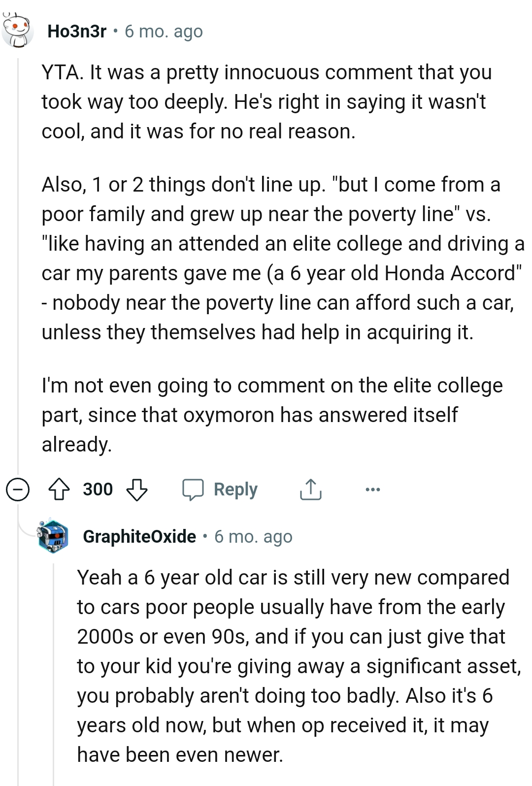Visit GraphiteOxide's profile page
532x786 pixels.
[x=139, y=536]
